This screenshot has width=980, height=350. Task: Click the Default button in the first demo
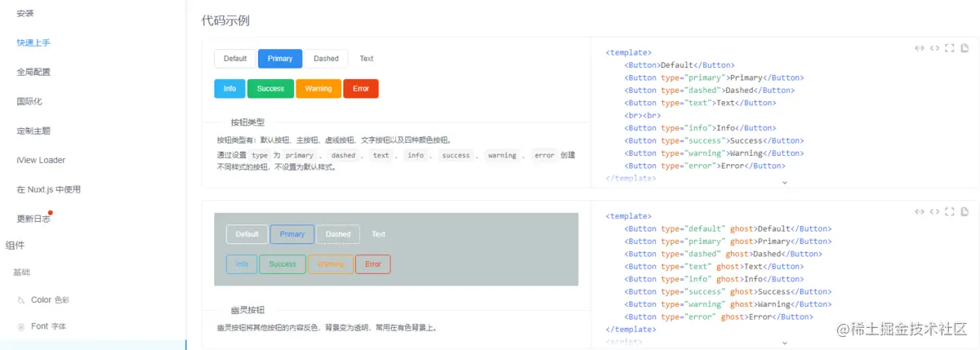pos(235,59)
